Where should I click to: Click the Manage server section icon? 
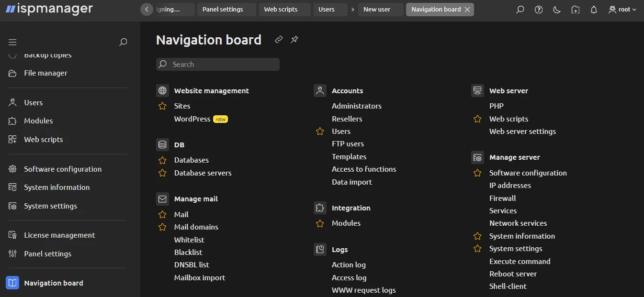coord(477,157)
